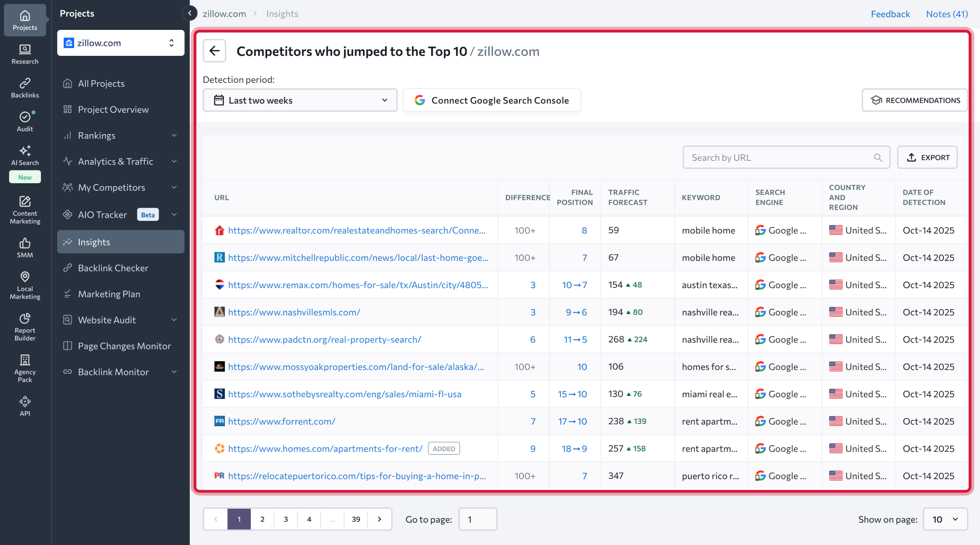Viewport: 980px width, 545px height.
Task: Open Page Changes Monitor in the sidebar
Action: point(124,346)
